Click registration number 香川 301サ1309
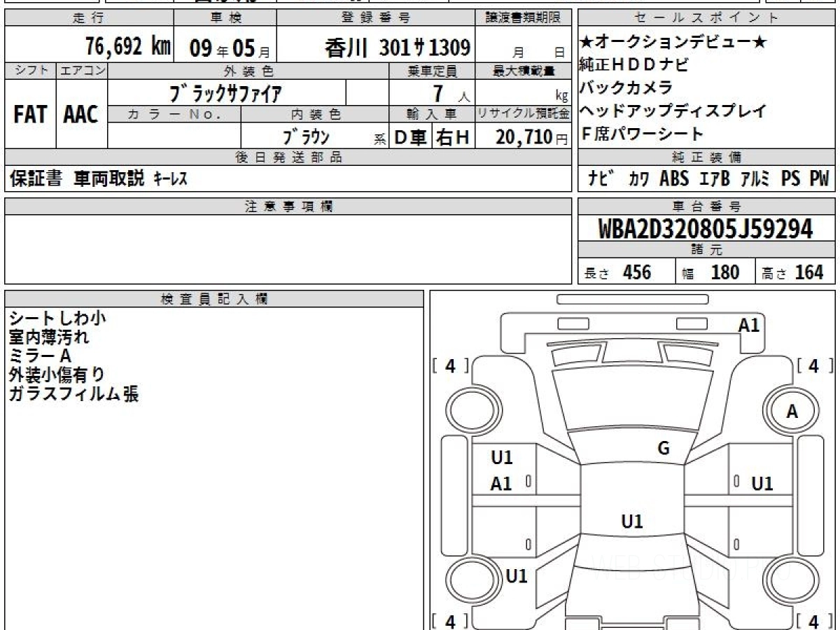Image resolution: width=840 pixels, height=630 pixels. 397,48
